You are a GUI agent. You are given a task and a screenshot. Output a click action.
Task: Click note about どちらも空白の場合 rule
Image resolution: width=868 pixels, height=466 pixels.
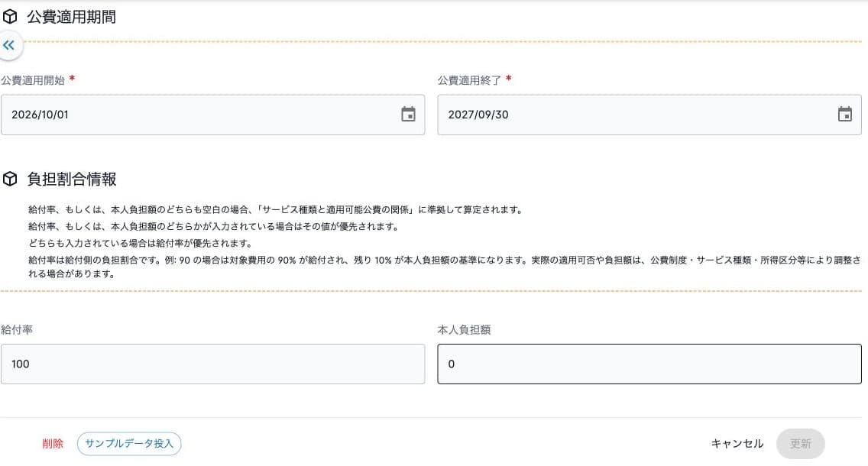[276, 210]
